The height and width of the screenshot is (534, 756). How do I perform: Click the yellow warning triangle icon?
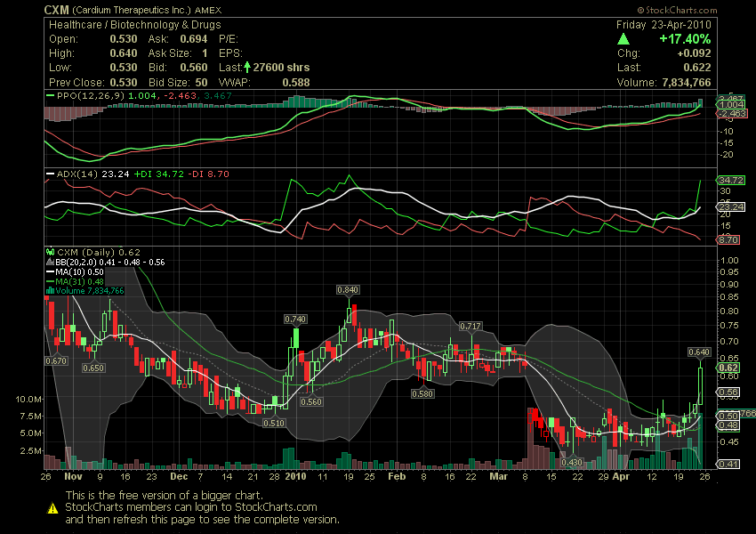52,508
